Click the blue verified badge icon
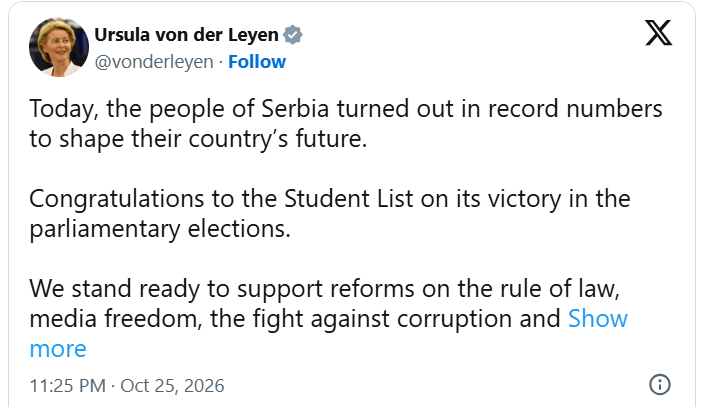This screenshot has width=701, height=407. click(293, 35)
